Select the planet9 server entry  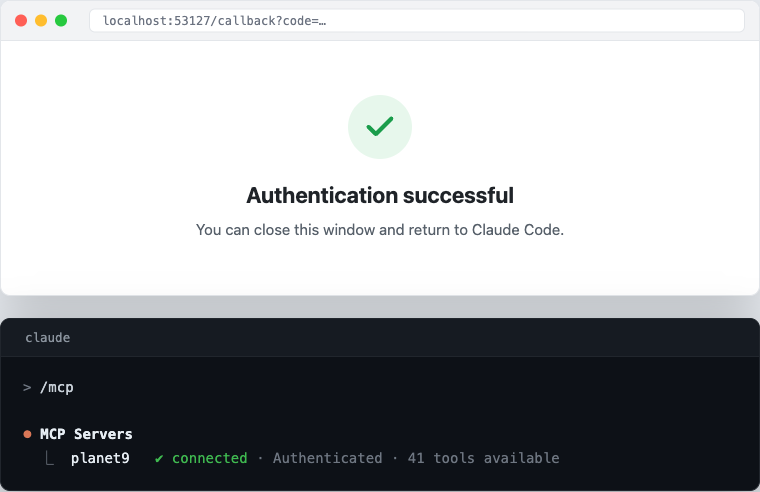pyautogui.click(x=100, y=458)
